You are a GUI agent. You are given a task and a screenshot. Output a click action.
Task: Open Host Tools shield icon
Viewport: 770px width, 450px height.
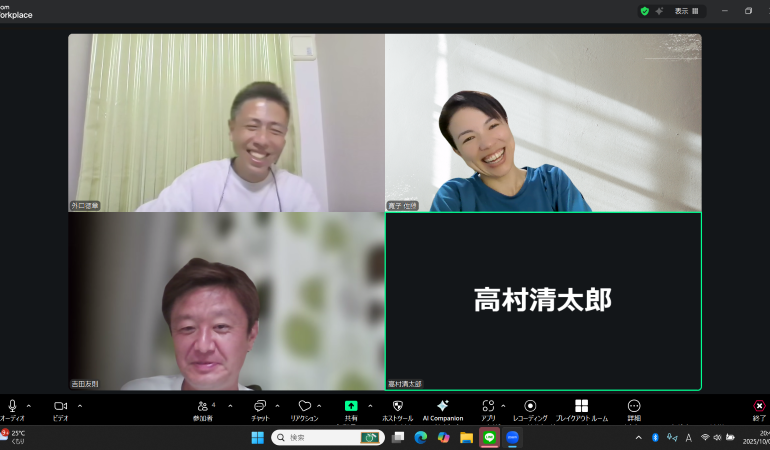click(x=397, y=406)
